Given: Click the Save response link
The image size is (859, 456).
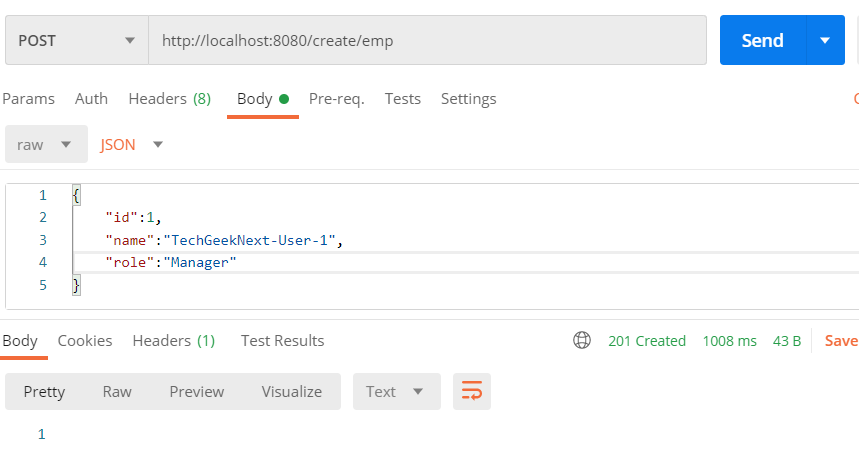Looking at the screenshot, I should 841,340.
